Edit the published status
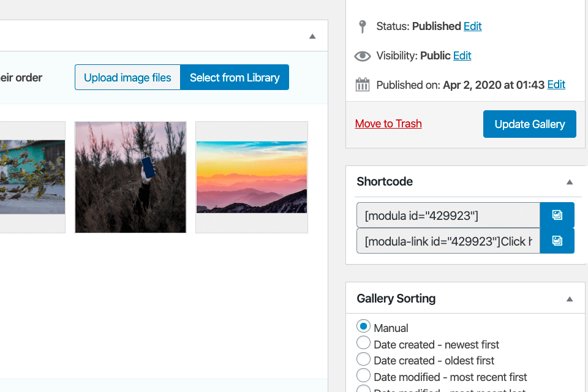This screenshot has width=588, height=392. [x=472, y=26]
